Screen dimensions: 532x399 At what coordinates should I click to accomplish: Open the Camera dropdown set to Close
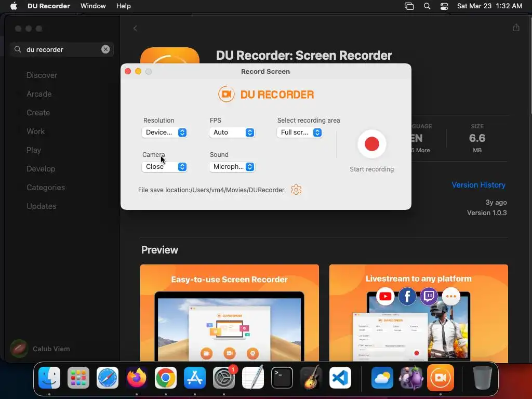164,167
